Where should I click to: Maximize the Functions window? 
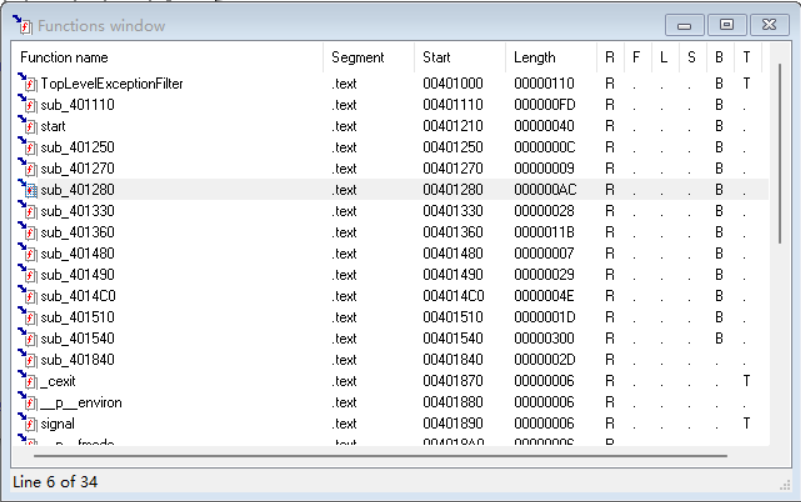[726, 25]
